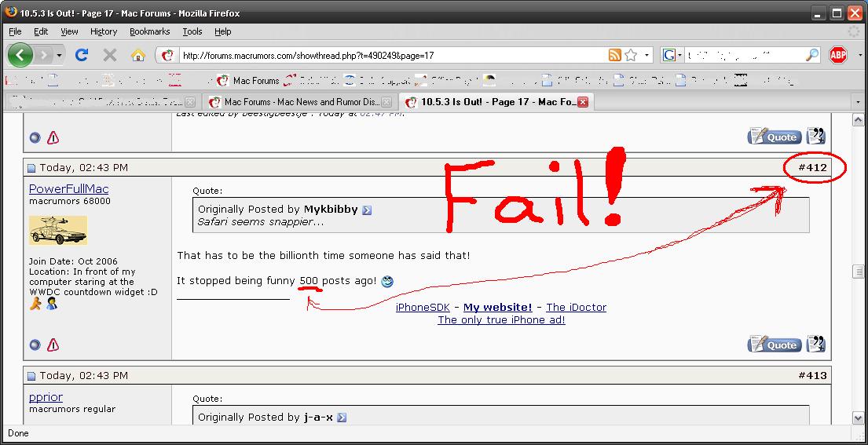
Task: Click Quote button in post above #412
Action: point(775,137)
